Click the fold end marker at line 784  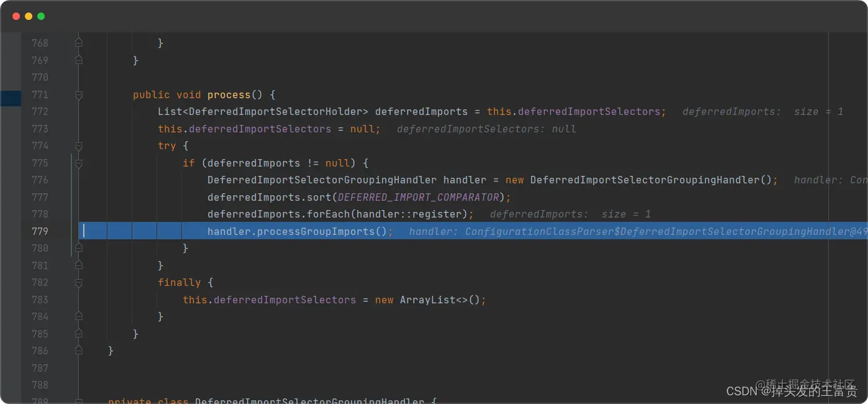click(x=78, y=316)
